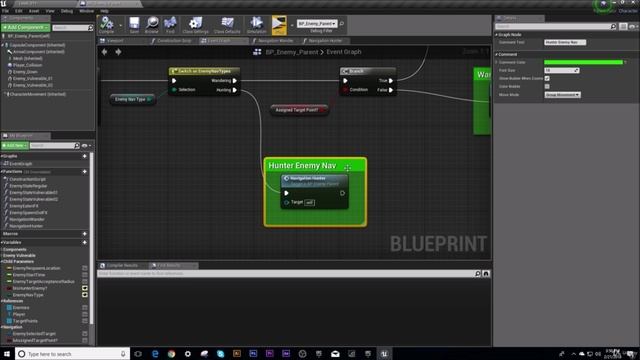Screen dimensions: 640x360
Task: Open the Edge browser from the taskbar
Action: pos(155,354)
